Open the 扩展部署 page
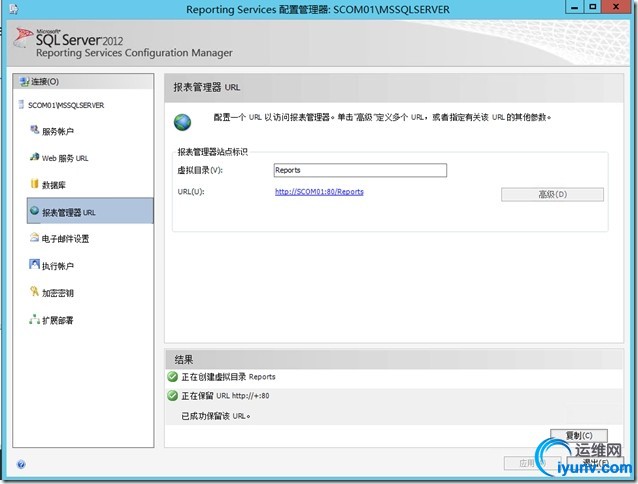The width and height of the screenshot is (638, 484). pos(58,320)
